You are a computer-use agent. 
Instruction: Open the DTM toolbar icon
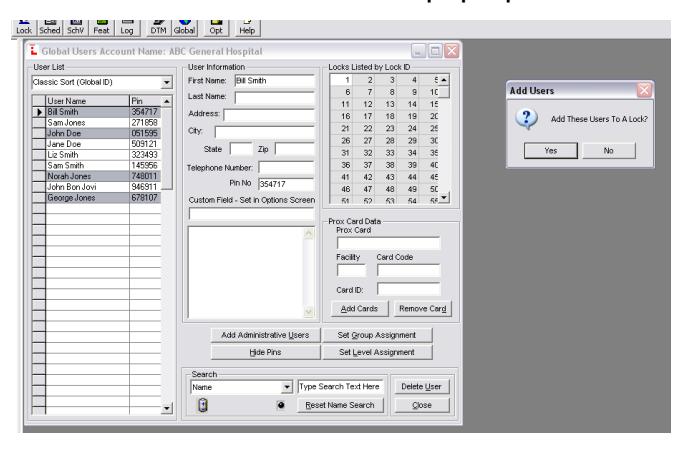[x=158, y=28]
